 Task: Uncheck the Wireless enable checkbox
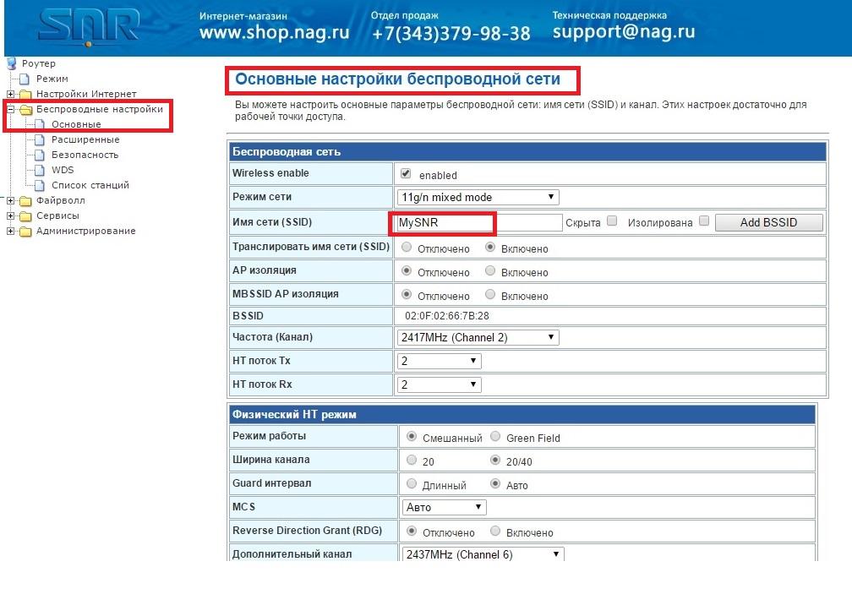406,174
